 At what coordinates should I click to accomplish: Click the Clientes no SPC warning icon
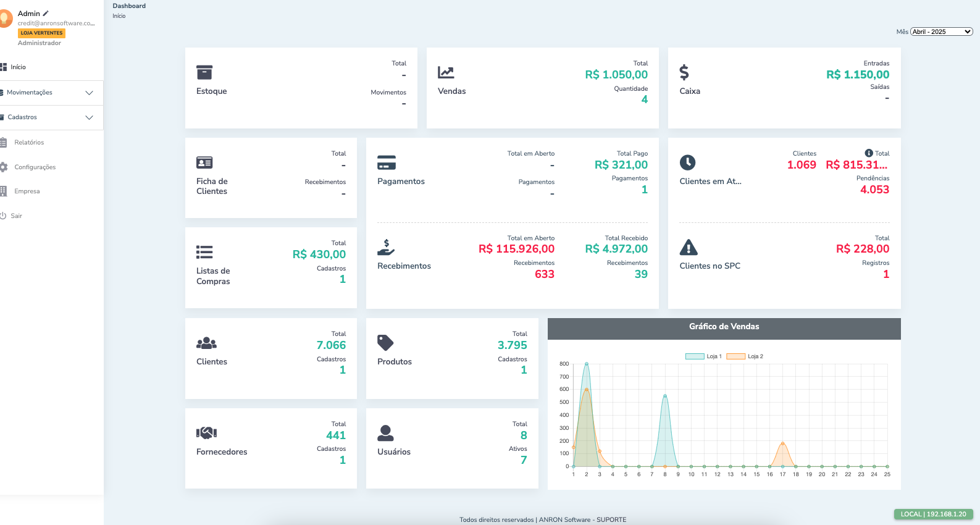pyautogui.click(x=689, y=248)
